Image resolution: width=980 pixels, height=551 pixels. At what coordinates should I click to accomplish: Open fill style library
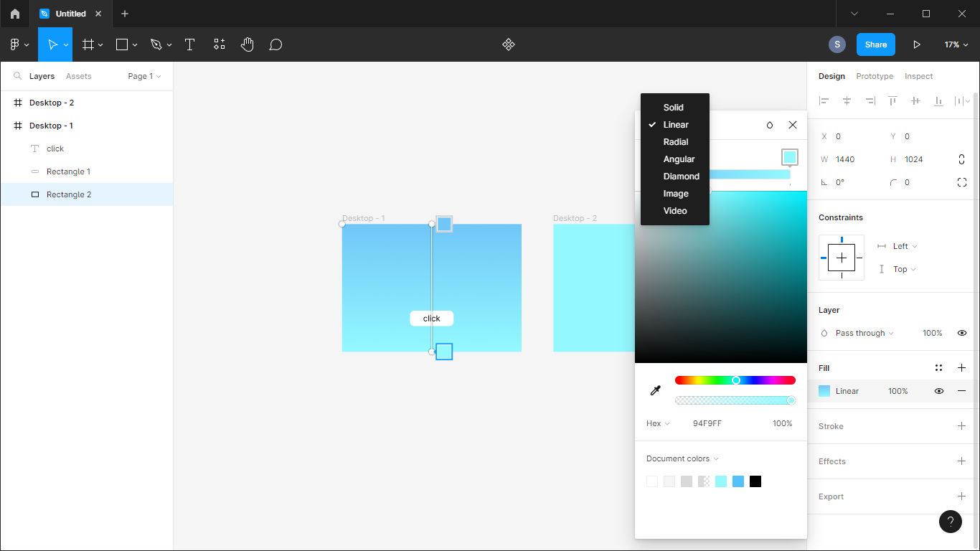point(938,368)
